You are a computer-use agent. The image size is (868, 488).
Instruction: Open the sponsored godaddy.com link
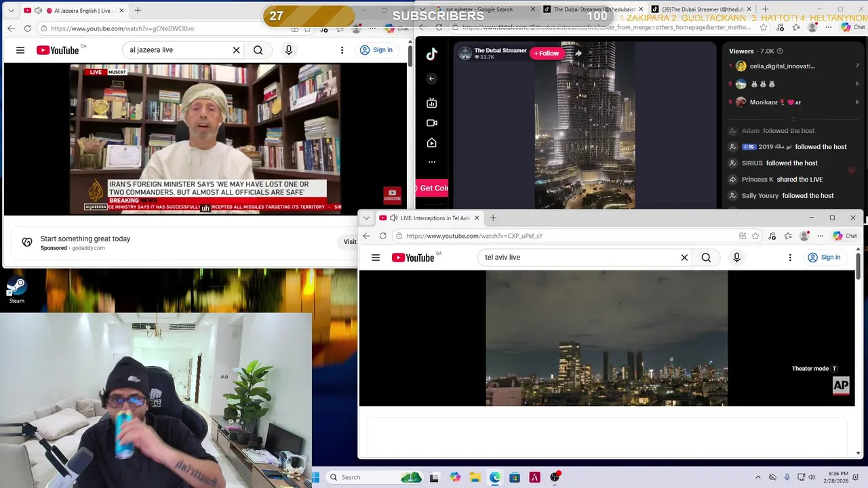[88, 248]
